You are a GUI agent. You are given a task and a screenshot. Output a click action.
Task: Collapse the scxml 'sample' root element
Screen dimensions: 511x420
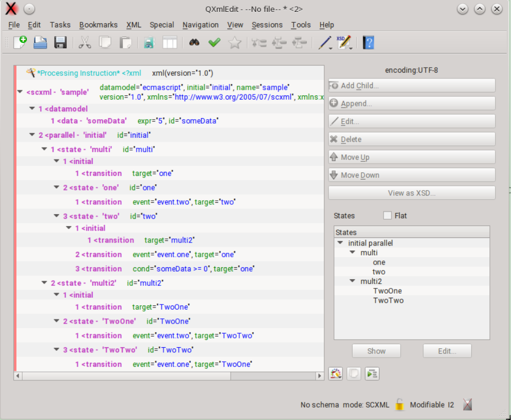[20, 92]
